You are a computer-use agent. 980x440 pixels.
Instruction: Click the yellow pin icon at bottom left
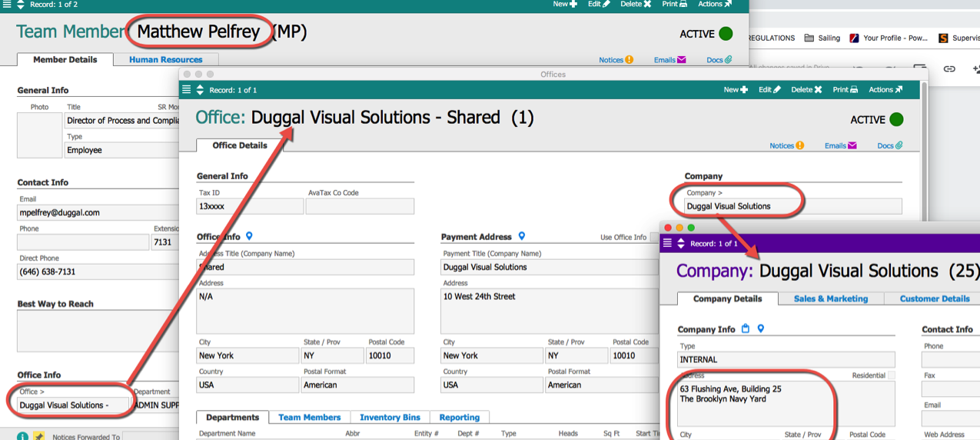click(39, 436)
